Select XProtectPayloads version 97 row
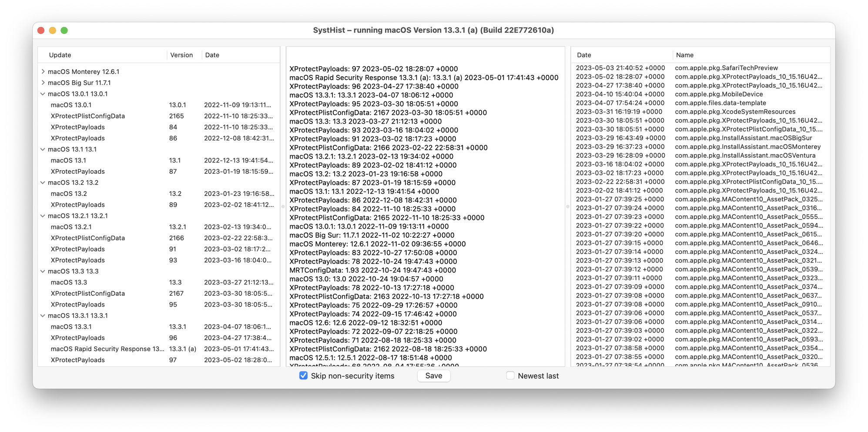Image resolution: width=868 pixels, height=432 pixels. (x=78, y=360)
